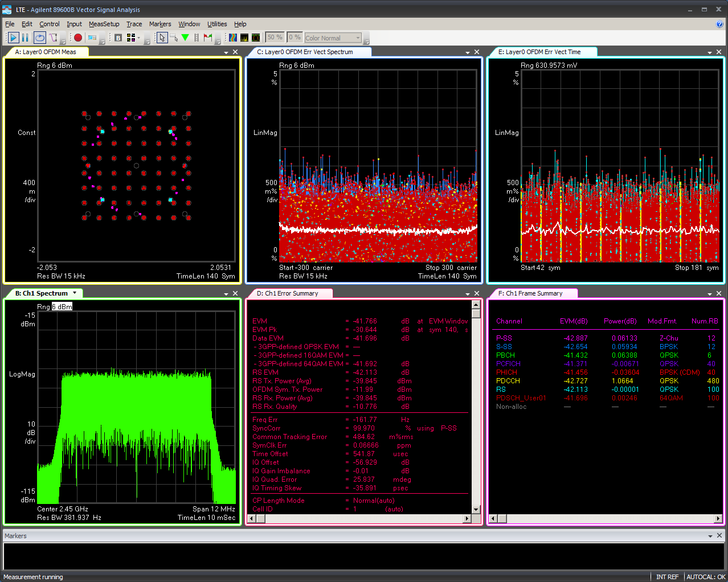Select the E: Layer0 OFDM Err Vect Time tab
The image size is (728, 582).
coord(539,52)
